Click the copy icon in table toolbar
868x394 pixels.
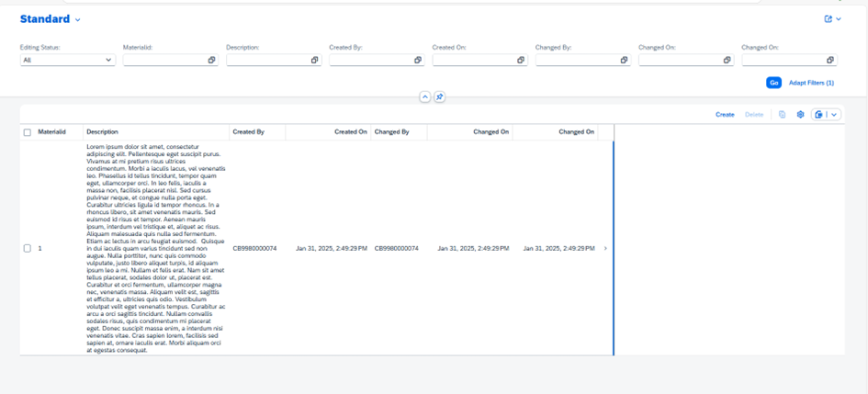click(782, 115)
